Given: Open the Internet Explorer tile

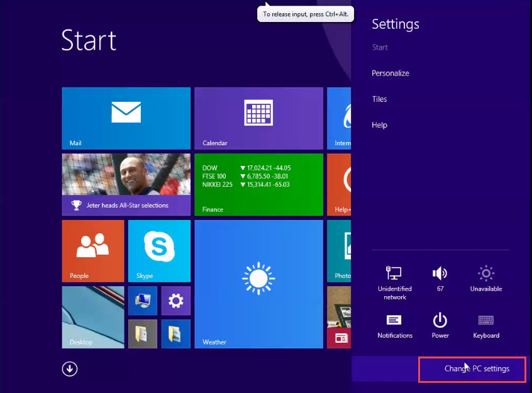Looking at the screenshot, I should [339, 118].
